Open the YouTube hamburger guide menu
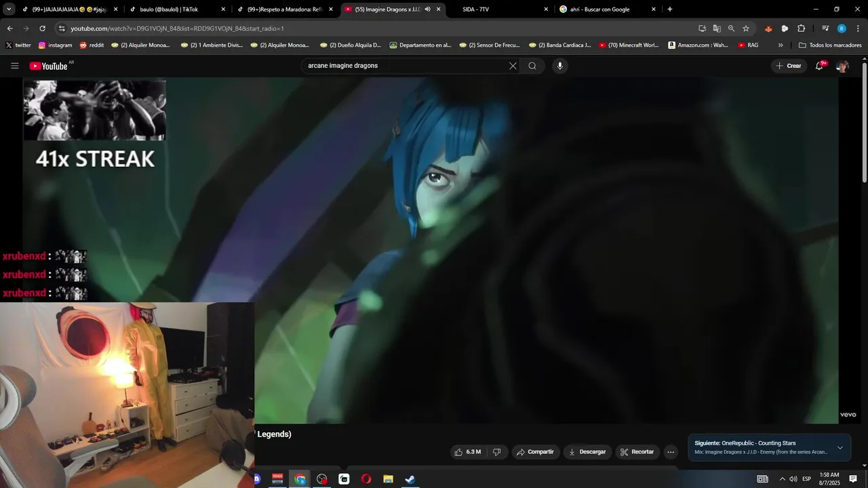Screen dimensions: 868x488 tap(14, 66)
